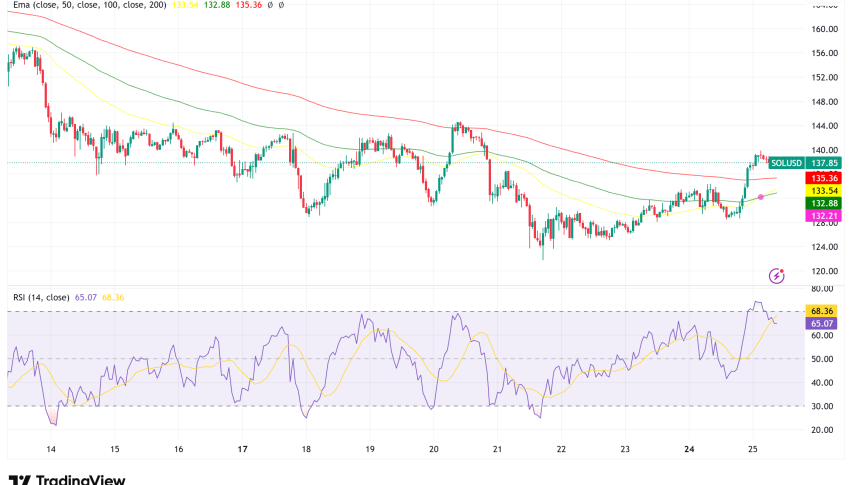Click the 148.00 level on price axis
This screenshot has width=852, height=485.
(825, 101)
